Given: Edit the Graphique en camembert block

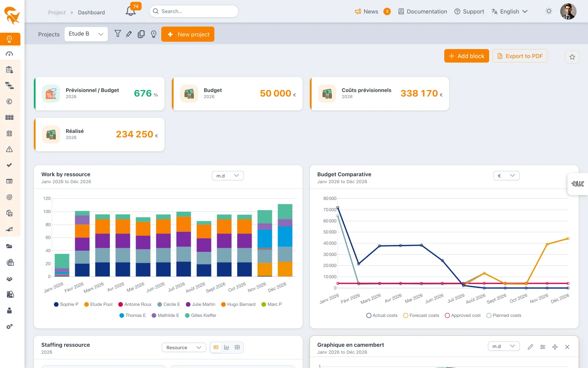Looking at the screenshot, I should click(530, 347).
